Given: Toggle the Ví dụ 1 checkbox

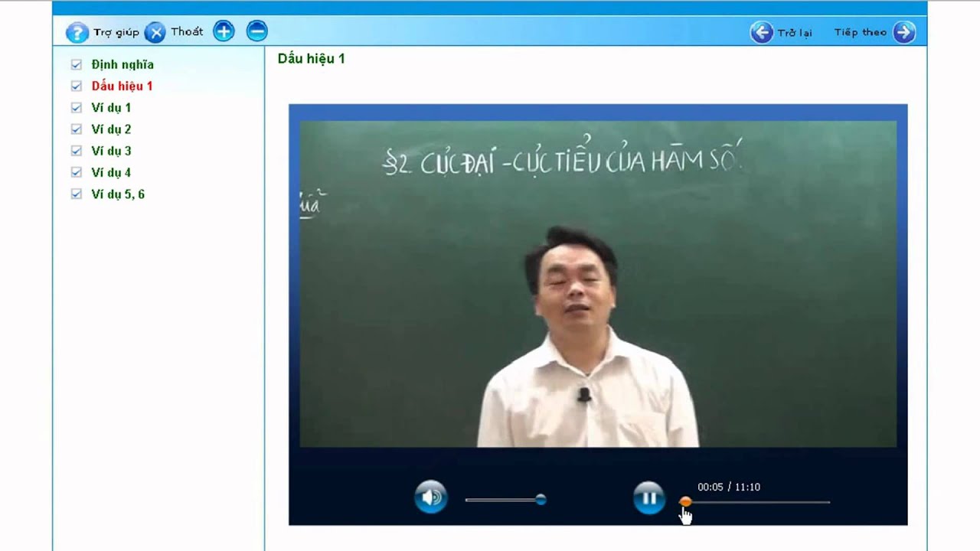Looking at the screenshot, I should [x=77, y=108].
